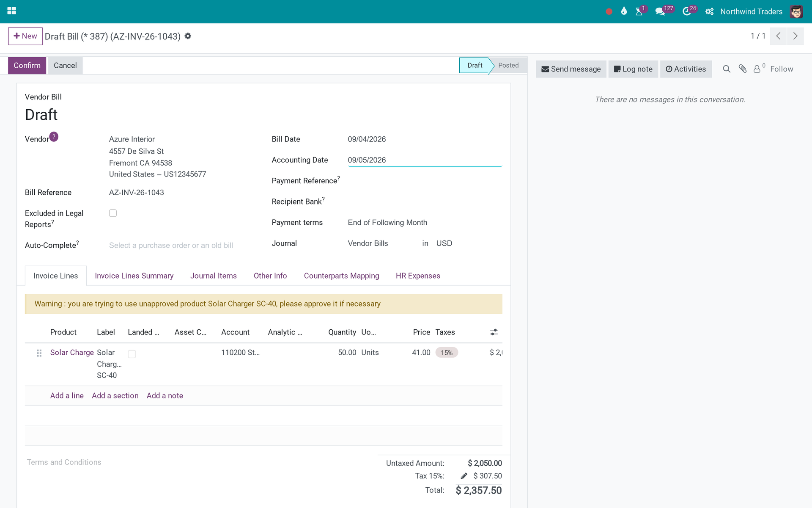
Task: Attach files via the paperclip icon
Action: point(743,69)
